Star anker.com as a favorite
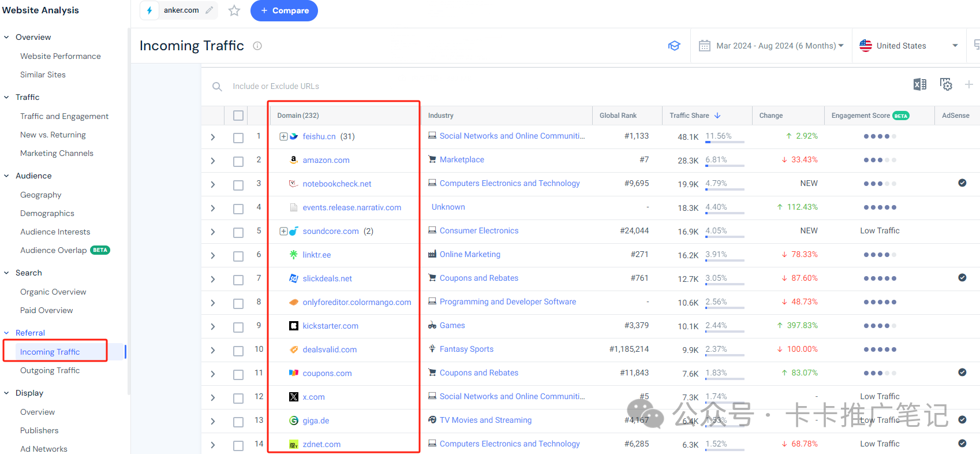The height and width of the screenshot is (454, 980). tap(234, 10)
